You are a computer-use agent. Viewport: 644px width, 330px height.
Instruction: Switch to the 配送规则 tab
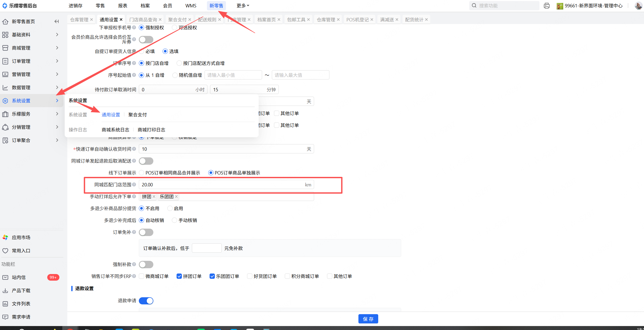click(x=207, y=20)
